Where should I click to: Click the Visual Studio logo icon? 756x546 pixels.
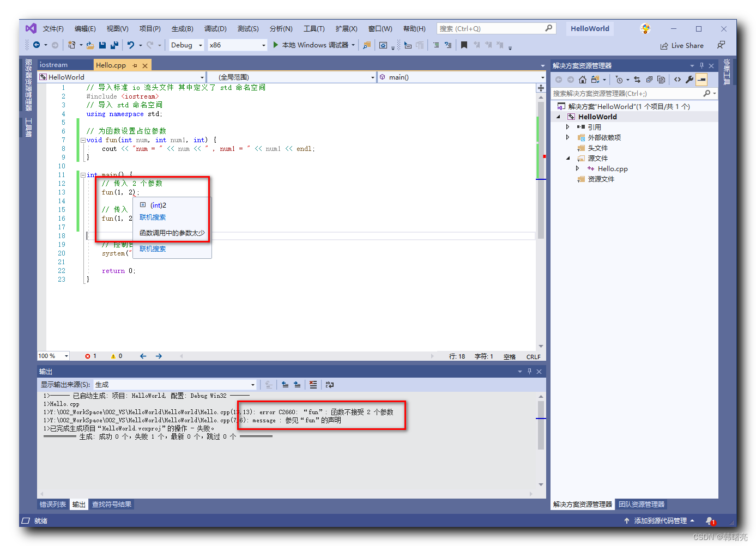coord(31,28)
